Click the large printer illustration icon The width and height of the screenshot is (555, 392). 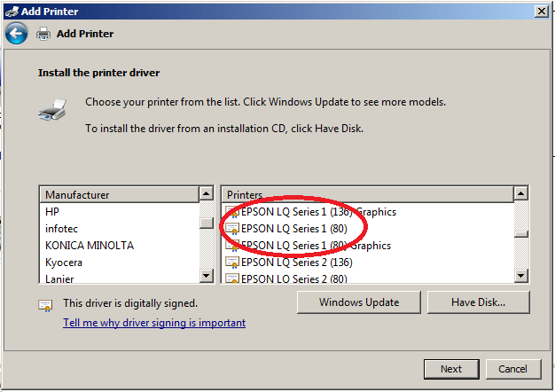coord(52,110)
